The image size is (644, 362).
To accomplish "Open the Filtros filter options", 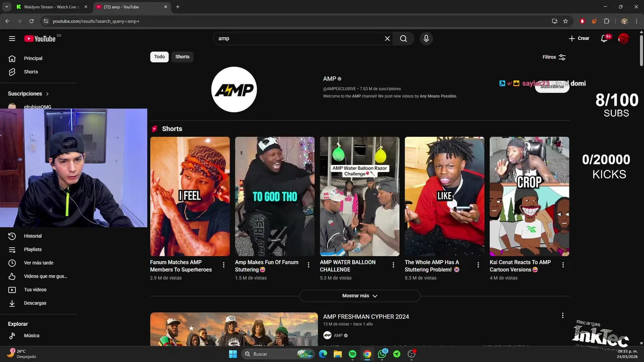I will pos(554,57).
